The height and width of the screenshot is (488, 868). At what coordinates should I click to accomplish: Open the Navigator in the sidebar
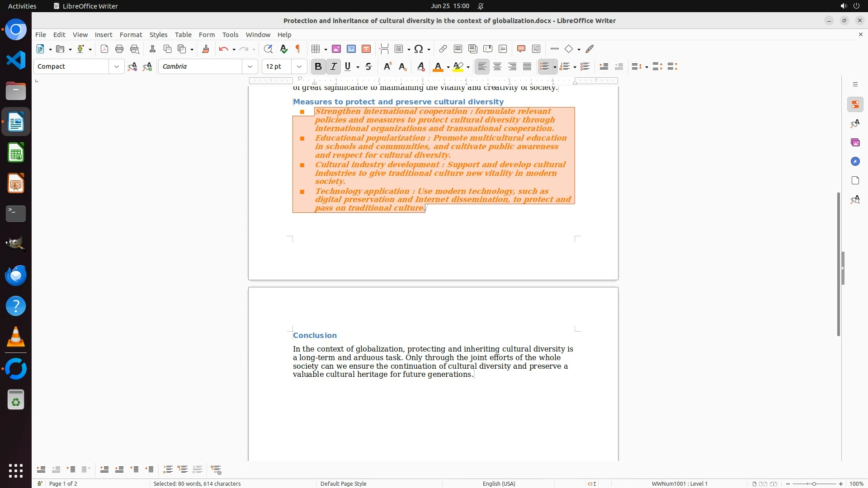tap(855, 162)
